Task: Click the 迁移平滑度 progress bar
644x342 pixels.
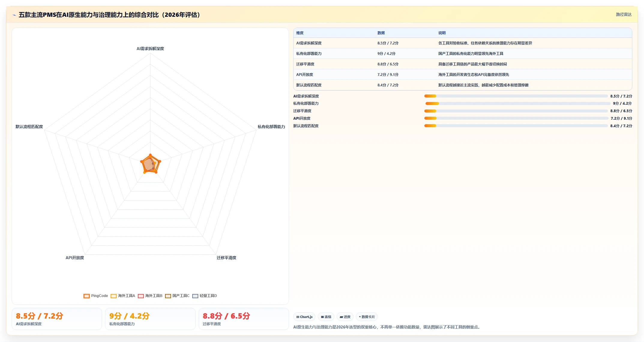Action: point(516,111)
